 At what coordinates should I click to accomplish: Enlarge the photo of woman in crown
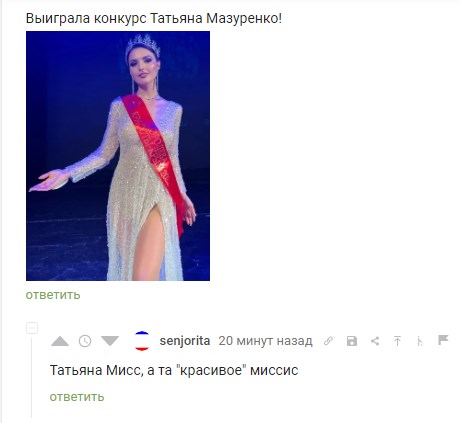(118, 156)
